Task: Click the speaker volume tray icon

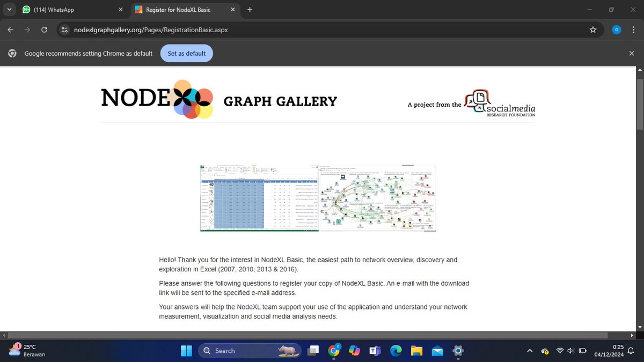Action: (570, 351)
